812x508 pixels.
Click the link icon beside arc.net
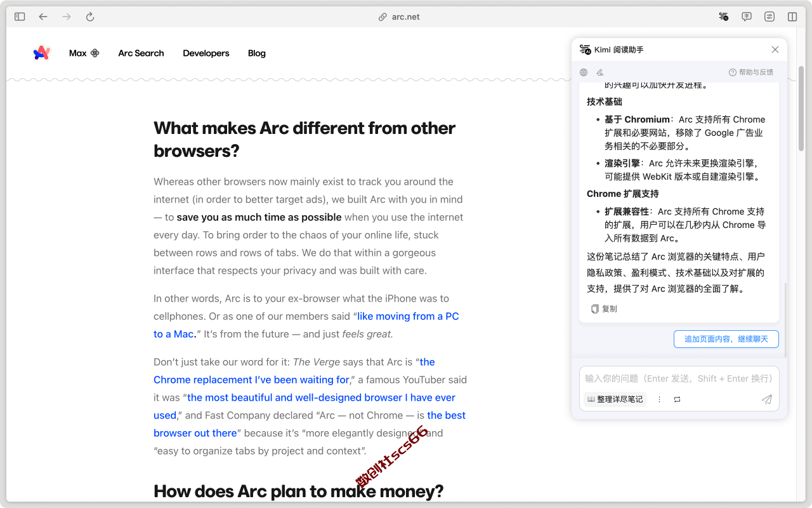tap(383, 17)
